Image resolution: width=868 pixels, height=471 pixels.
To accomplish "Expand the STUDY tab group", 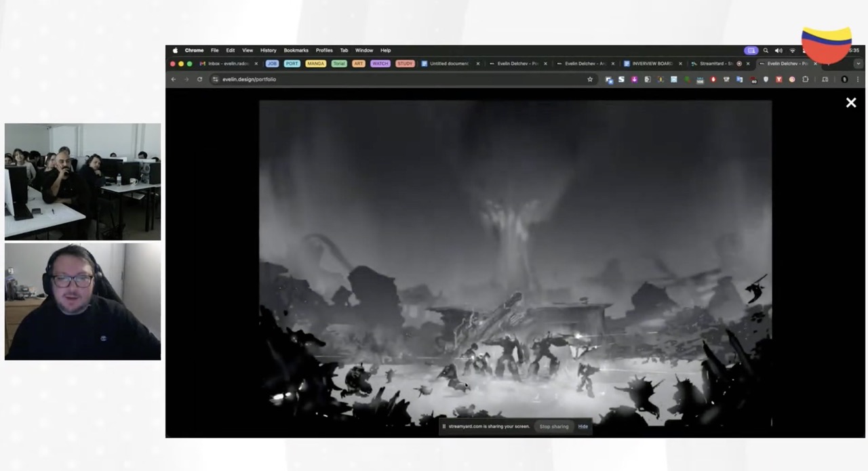I will click(x=405, y=64).
